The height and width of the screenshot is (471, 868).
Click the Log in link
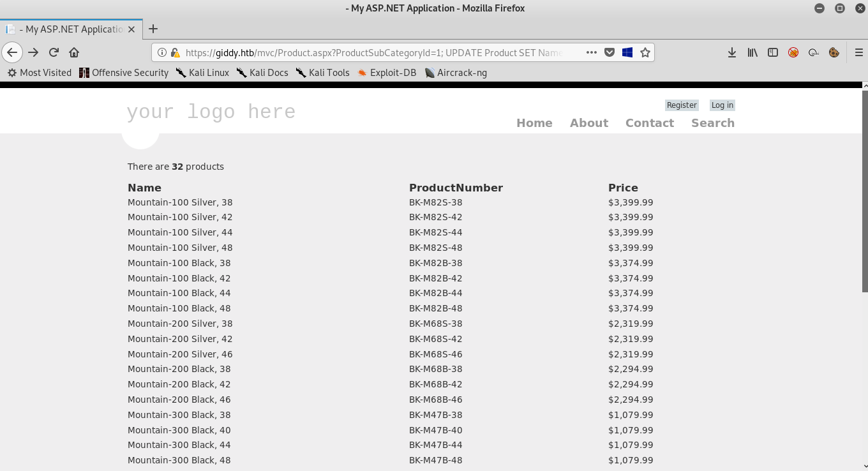tap(722, 105)
